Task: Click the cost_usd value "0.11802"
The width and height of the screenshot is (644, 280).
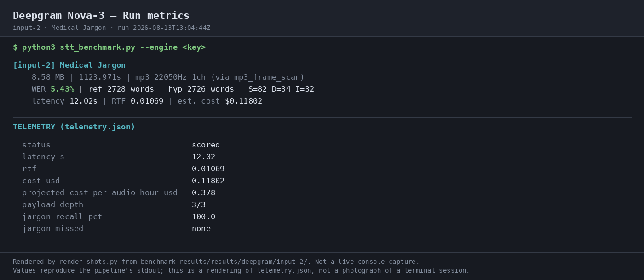Action: (x=208, y=181)
